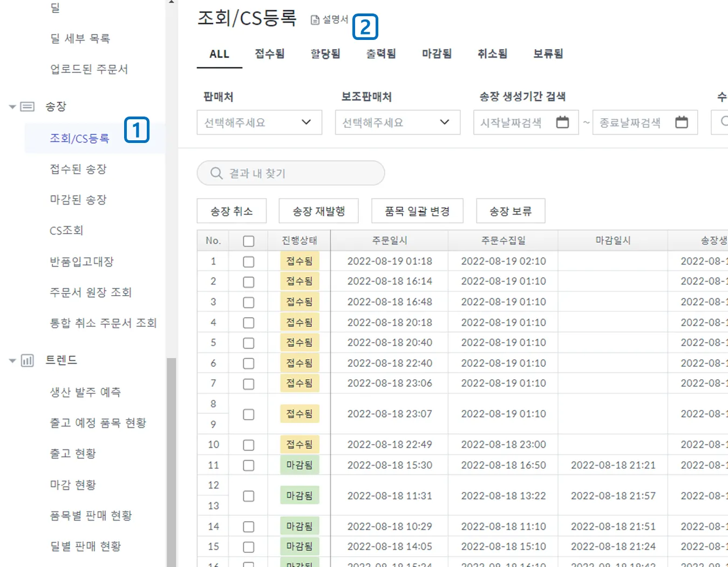Open 업로드된 주문서 in sidebar

point(89,70)
